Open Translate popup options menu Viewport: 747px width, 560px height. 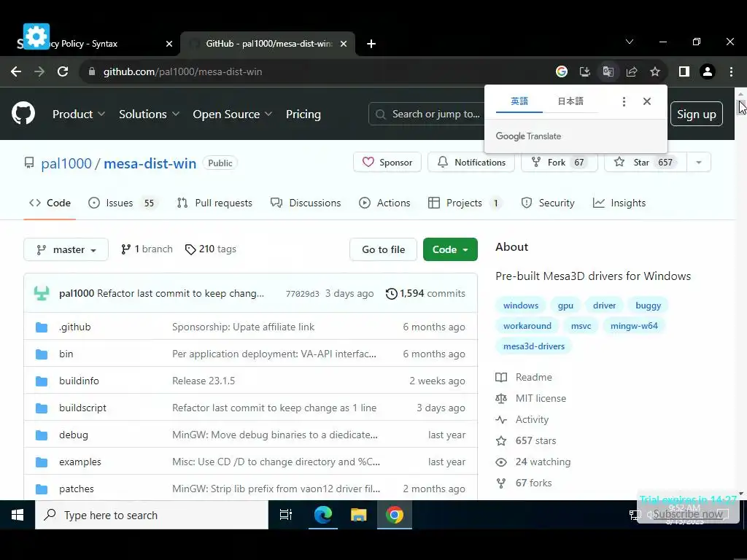[624, 101]
